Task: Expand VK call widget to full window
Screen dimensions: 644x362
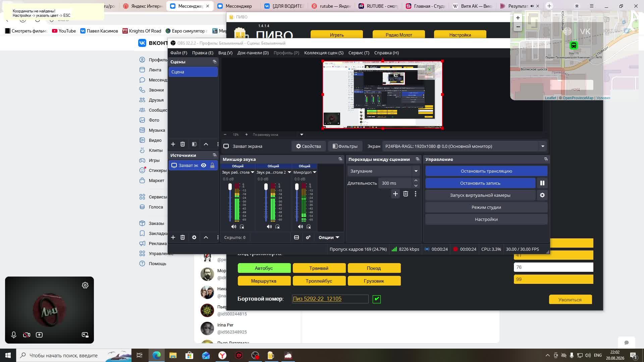Action: tap(85, 335)
